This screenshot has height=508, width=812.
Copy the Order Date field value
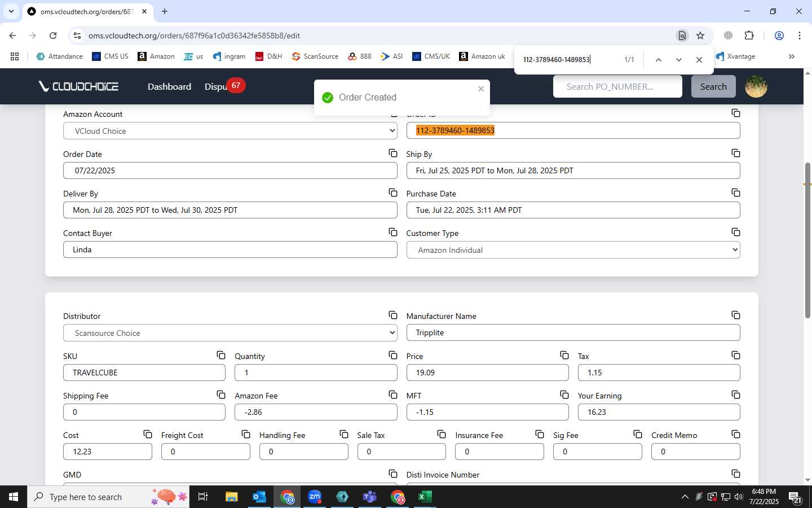[x=393, y=153]
